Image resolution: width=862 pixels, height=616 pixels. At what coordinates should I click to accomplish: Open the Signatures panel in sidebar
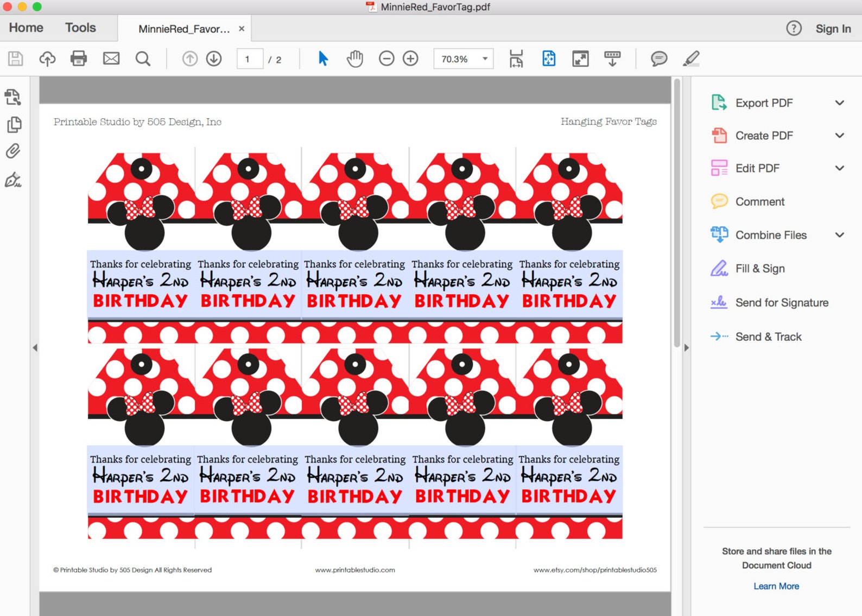[13, 180]
